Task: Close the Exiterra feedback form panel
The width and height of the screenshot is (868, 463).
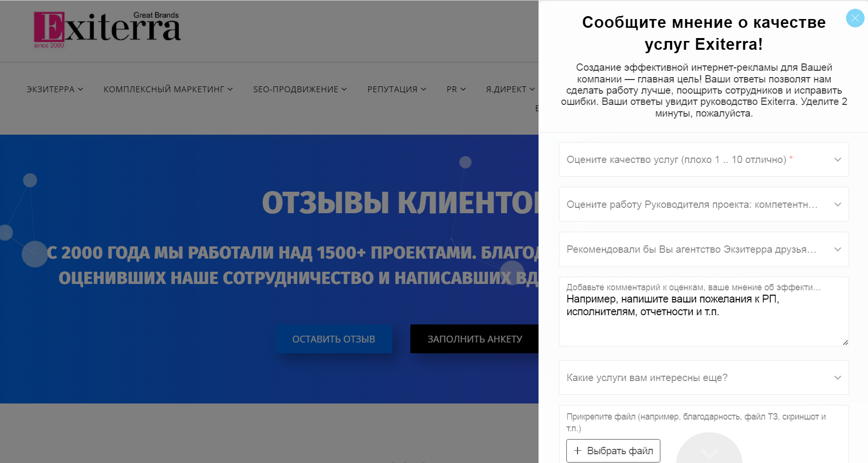Action: 855,19
